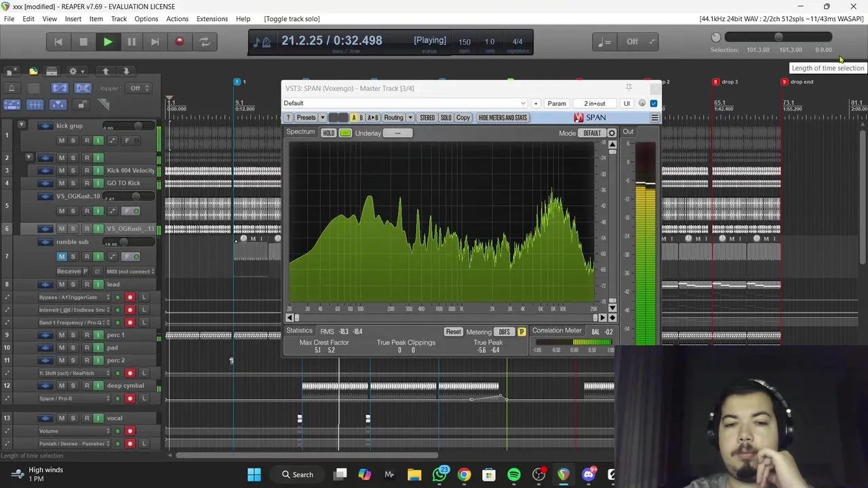868x488 pixels.
Task: Arm the transport Record button
Action: [179, 42]
